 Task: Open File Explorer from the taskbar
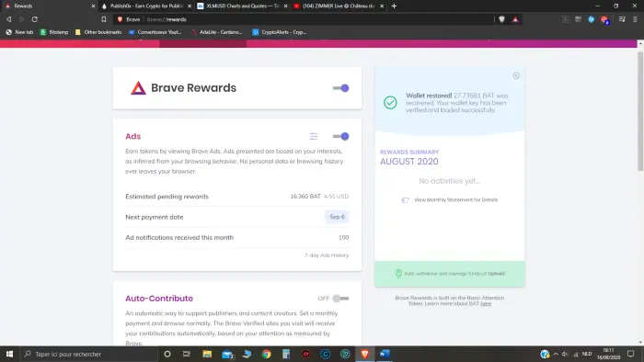pyautogui.click(x=207, y=354)
